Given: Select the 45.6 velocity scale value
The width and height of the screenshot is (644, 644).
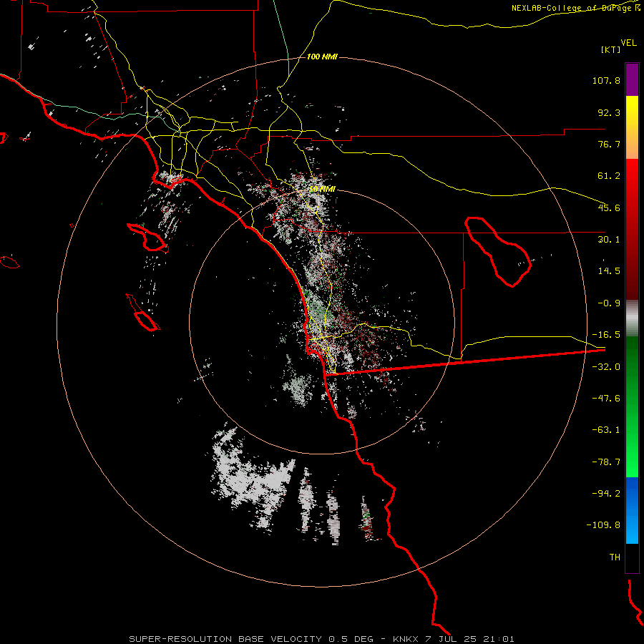Looking at the screenshot, I should 609,208.
